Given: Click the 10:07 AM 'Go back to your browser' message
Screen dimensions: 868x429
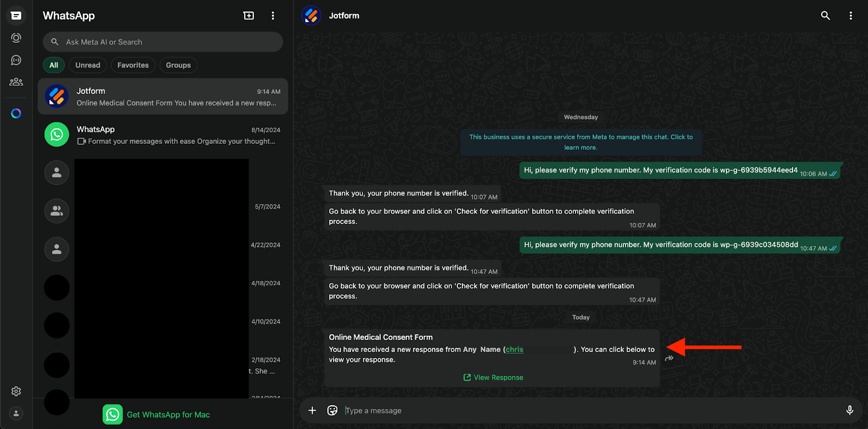Looking at the screenshot, I should 492,217.
